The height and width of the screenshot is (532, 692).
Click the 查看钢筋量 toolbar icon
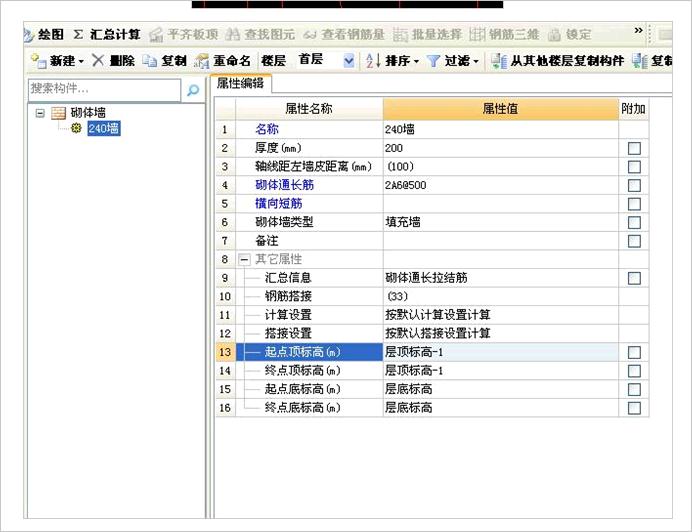pyautogui.click(x=310, y=34)
